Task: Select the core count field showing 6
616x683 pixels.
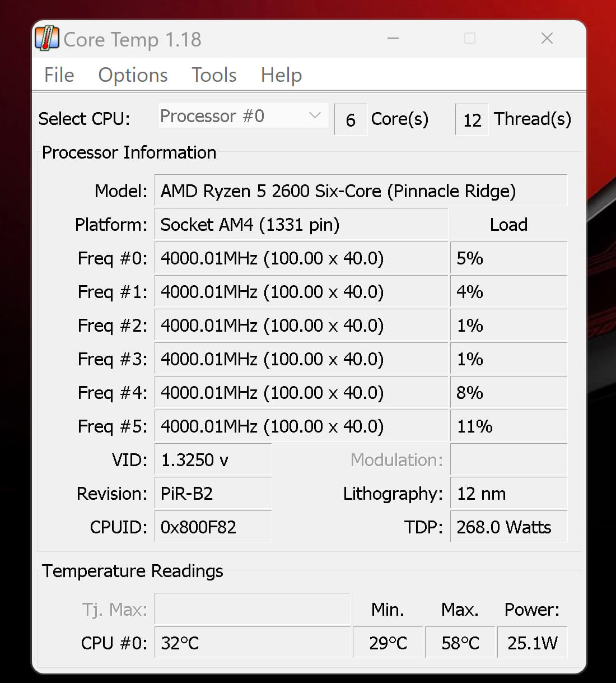Action: (x=351, y=119)
